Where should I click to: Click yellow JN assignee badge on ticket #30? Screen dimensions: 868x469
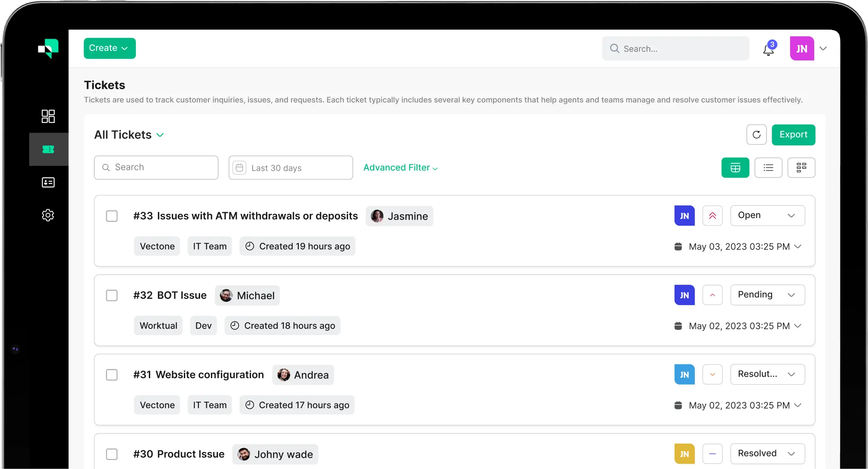(x=685, y=454)
